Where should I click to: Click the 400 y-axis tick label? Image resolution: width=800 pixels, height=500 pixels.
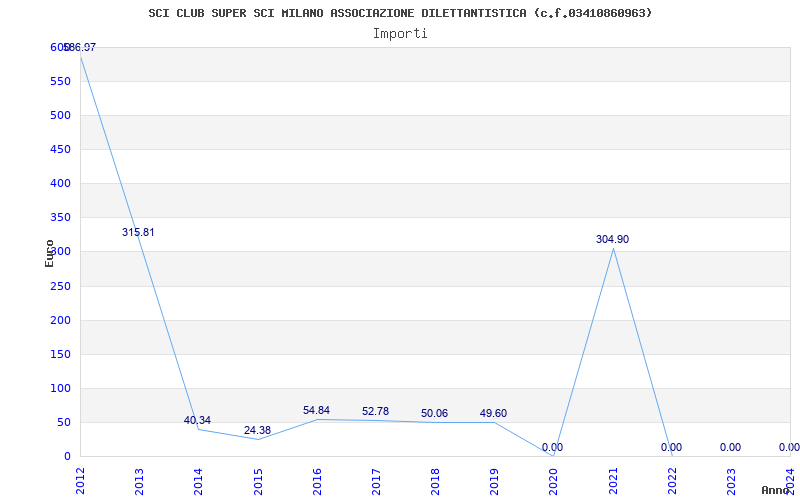tap(60, 183)
